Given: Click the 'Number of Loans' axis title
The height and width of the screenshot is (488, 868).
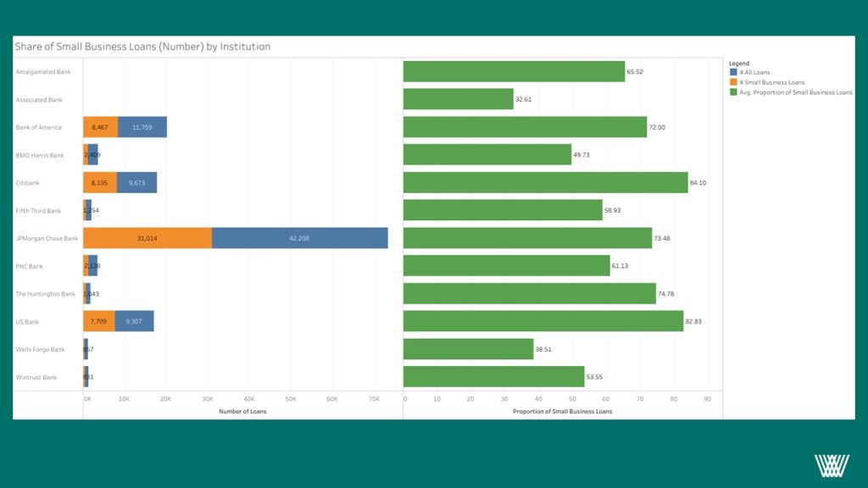Looking at the screenshot, I should (242, 412).
